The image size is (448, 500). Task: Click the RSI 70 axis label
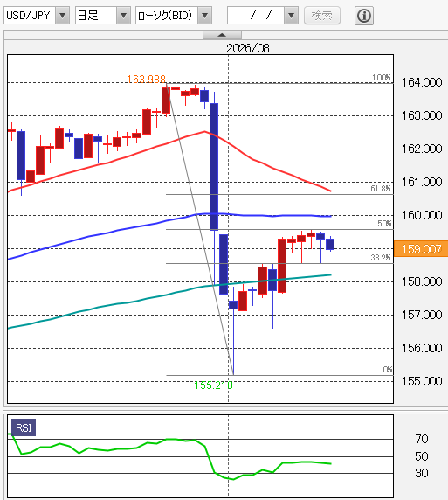point(422,439)
